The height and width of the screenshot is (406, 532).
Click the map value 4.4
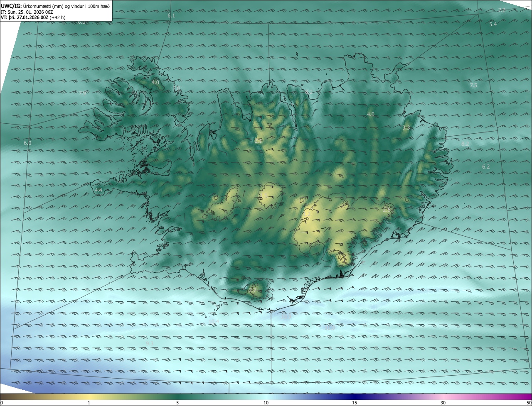pos(99,190)
